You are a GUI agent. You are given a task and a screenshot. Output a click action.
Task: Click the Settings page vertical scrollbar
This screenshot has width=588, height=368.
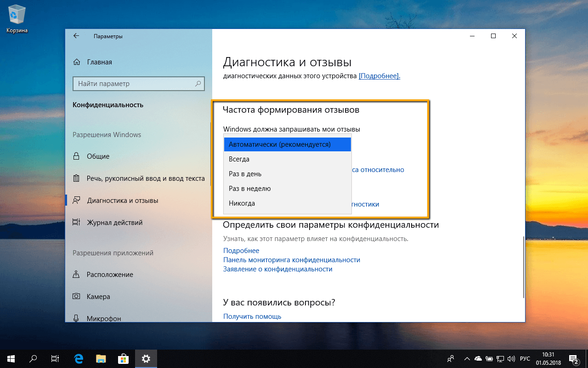point(523,267)
